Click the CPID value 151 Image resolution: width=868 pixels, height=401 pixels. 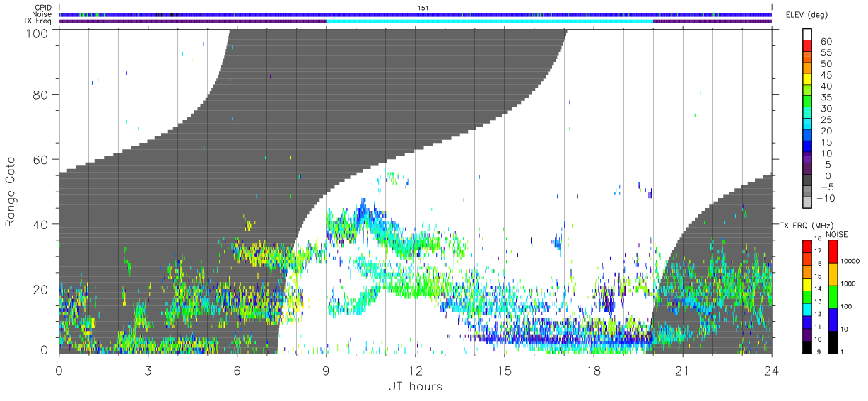click(423, 8)
